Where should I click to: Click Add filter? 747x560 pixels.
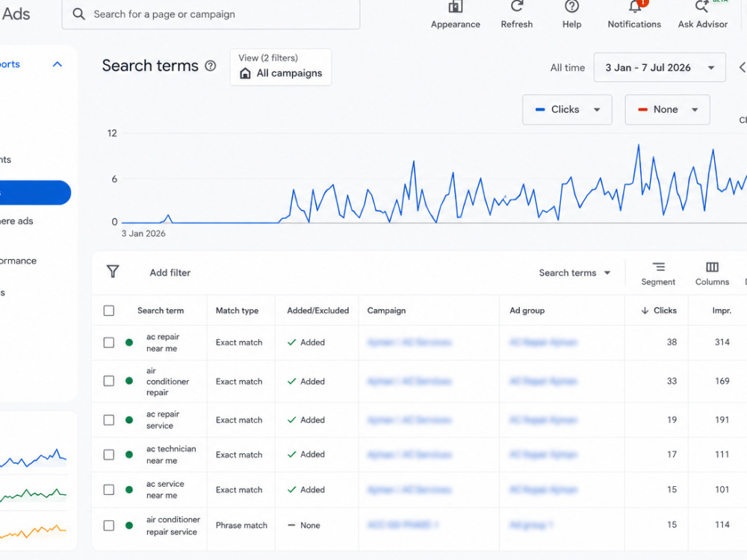(170, 273)
